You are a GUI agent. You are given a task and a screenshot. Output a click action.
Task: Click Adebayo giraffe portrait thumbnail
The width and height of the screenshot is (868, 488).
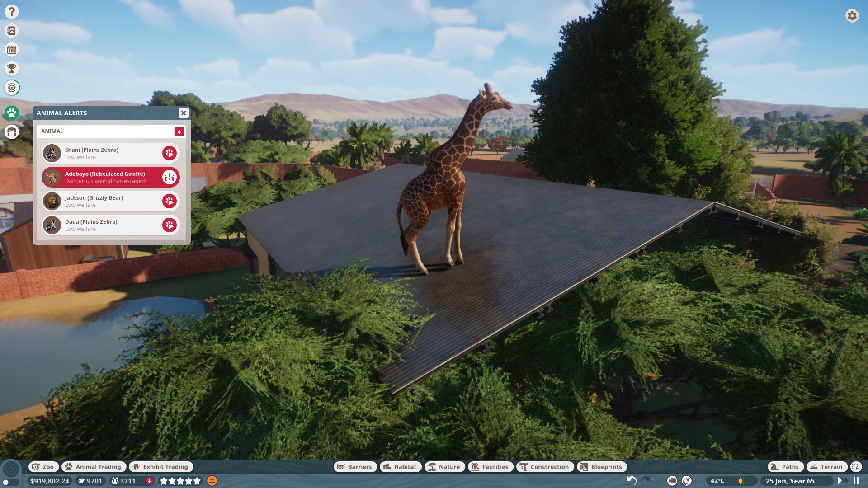click(52, 177)
